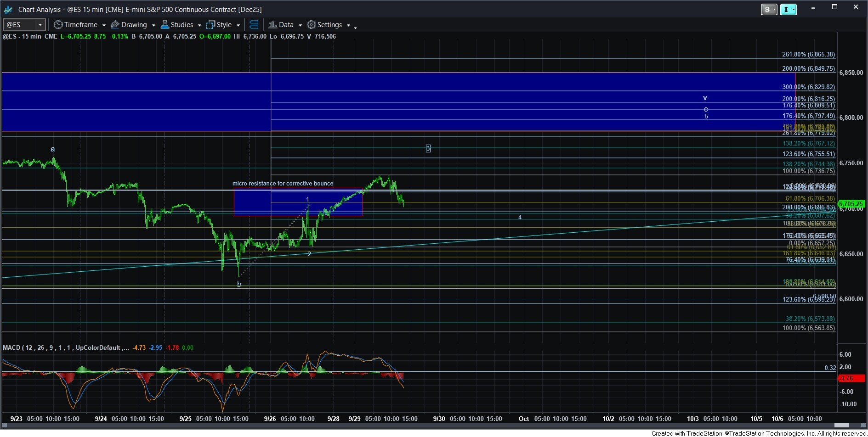Click the green 6,705.25 last price marker

(x=851, y=204)
